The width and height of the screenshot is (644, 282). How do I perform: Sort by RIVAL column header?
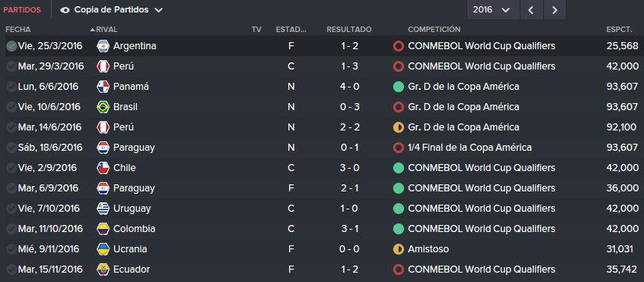[x=106, y=30]
